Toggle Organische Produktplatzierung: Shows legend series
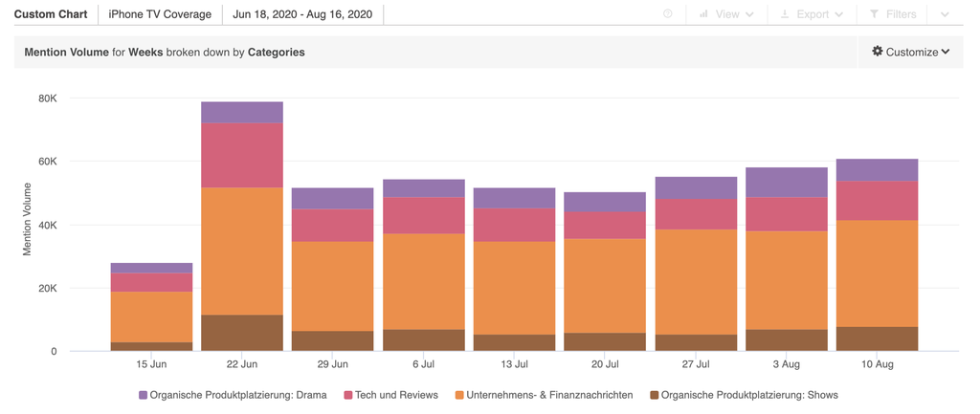Screen dimensions: 980x414 pyautogui.click(x=748, y=395)
